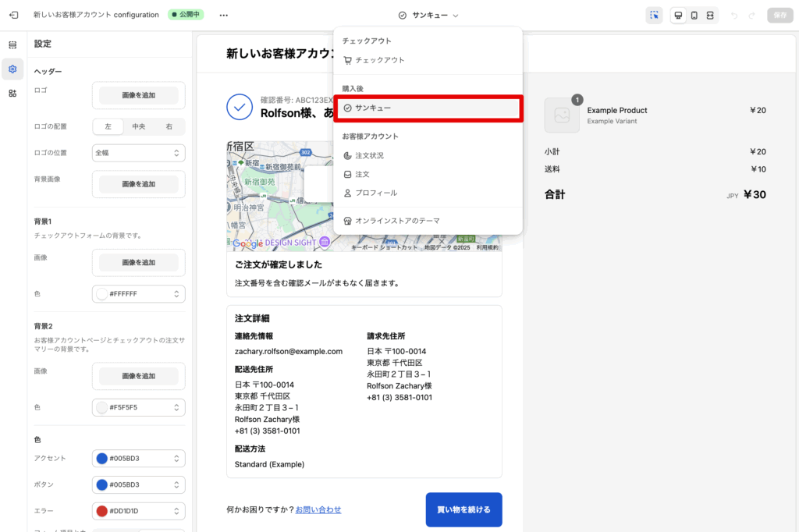
Task: Open the settings gear panel
Action: point(12,69)
